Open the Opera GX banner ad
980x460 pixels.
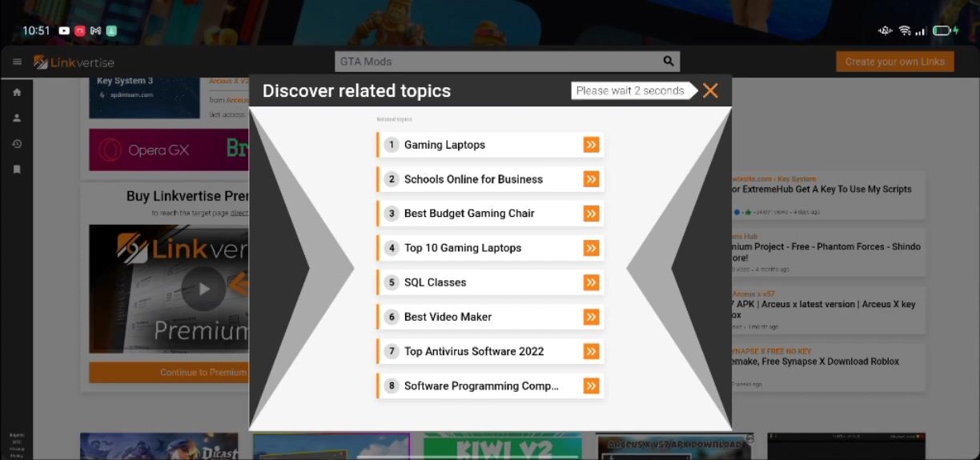[x=169, y=150]
